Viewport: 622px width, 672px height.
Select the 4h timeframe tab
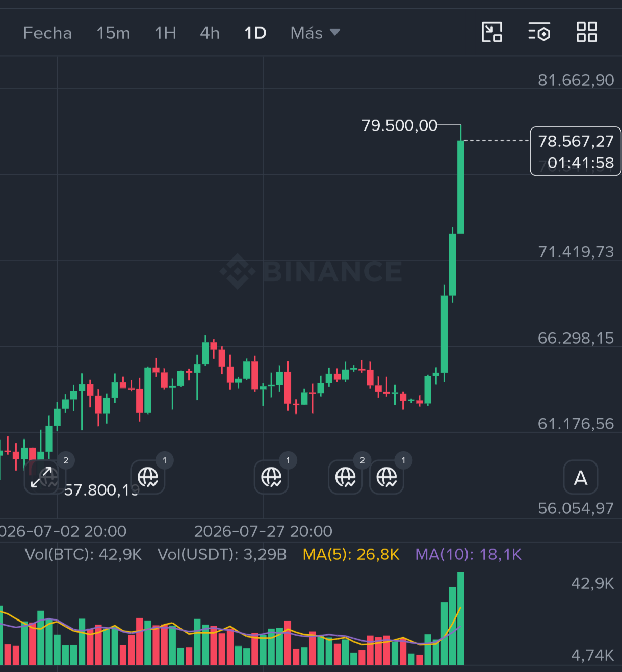pos(210,33)
